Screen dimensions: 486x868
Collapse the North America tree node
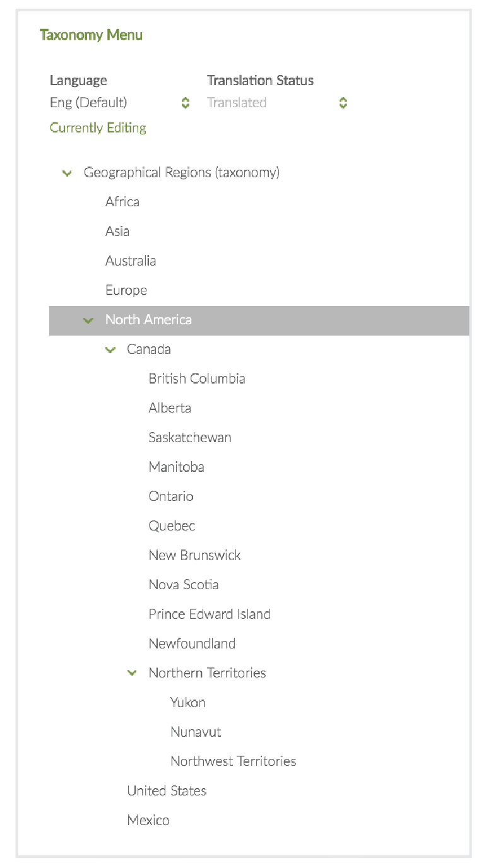pos(88,320)
